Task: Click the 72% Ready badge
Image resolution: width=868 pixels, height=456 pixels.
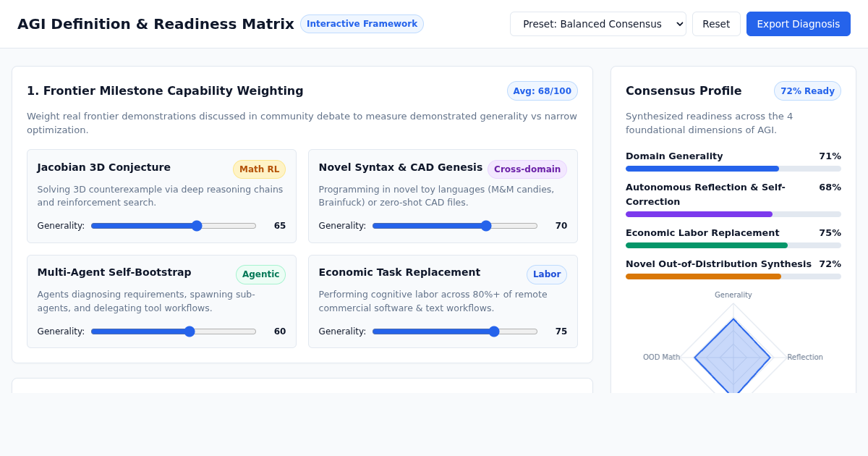Action: (x=807, y=91)
